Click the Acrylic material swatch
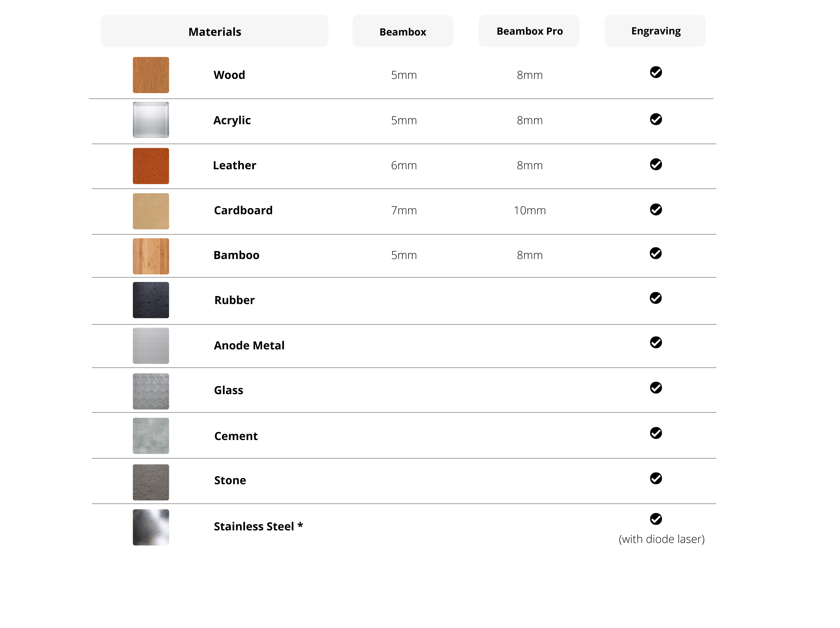 pos(151,120)
